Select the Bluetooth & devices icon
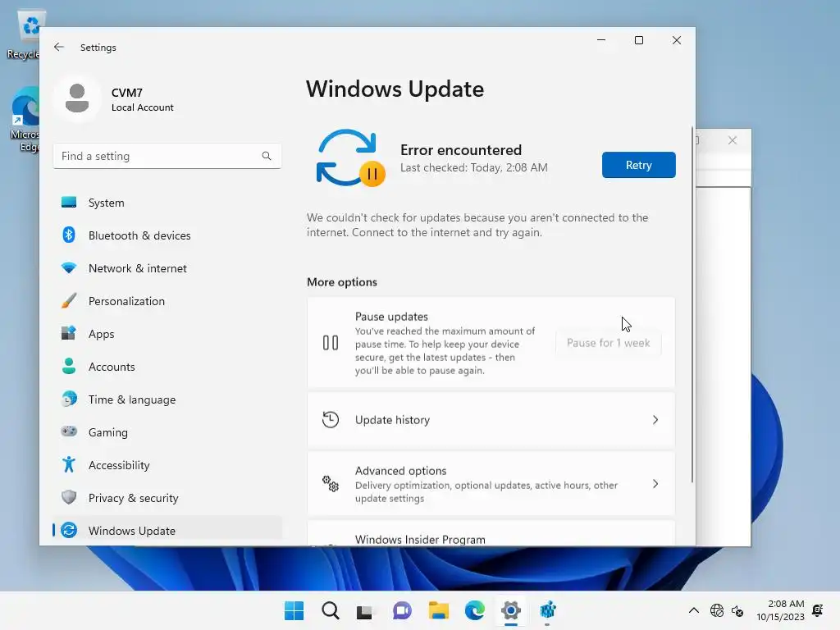This screenshot has height=630, width=840. [x=69, y=235]
